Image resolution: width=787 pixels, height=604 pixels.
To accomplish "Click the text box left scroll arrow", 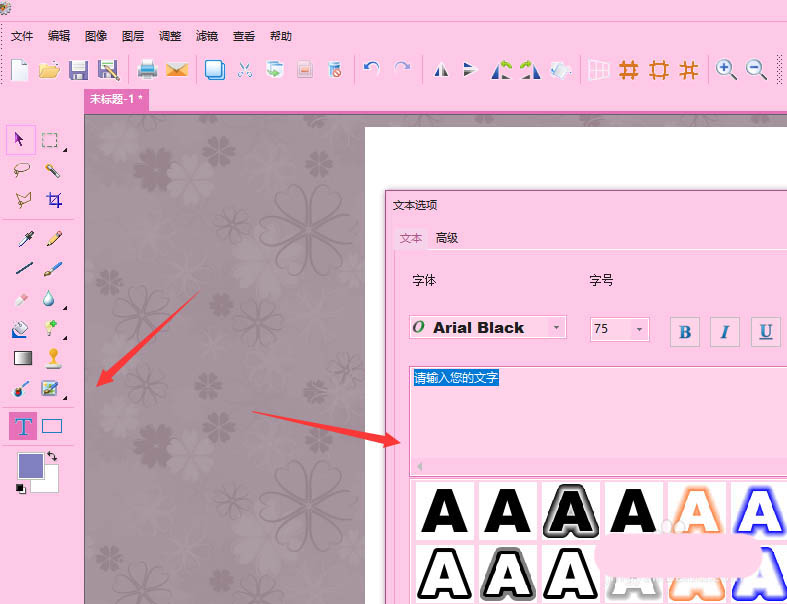I will point(420,467).
